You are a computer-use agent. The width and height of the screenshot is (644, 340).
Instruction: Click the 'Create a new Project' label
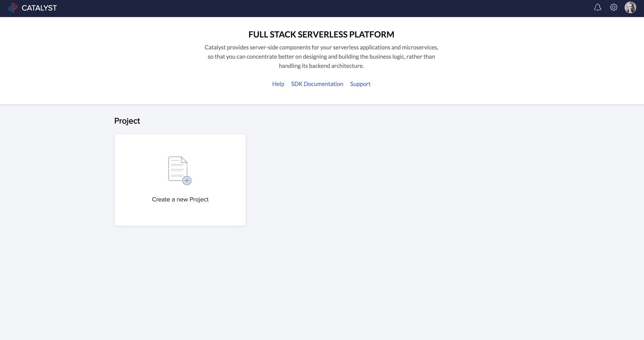coord(180,200)
